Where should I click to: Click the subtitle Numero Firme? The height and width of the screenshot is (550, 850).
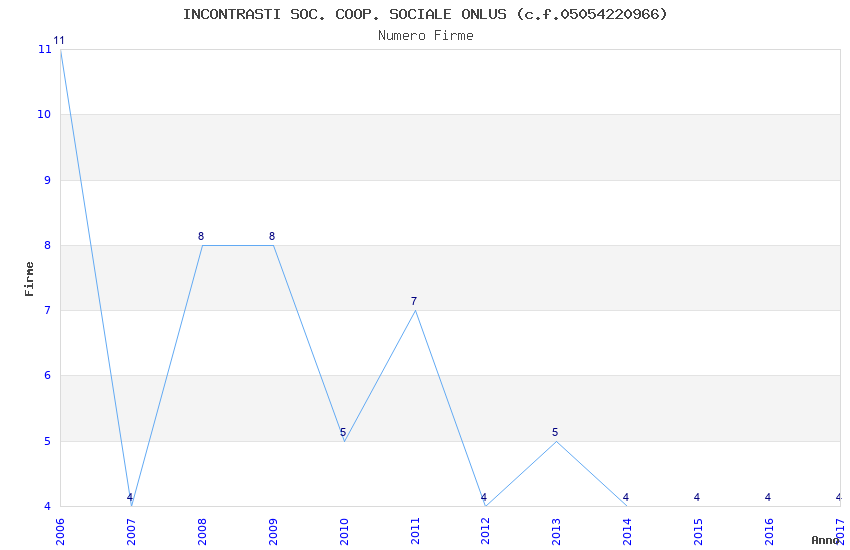[x=426, y=36]
